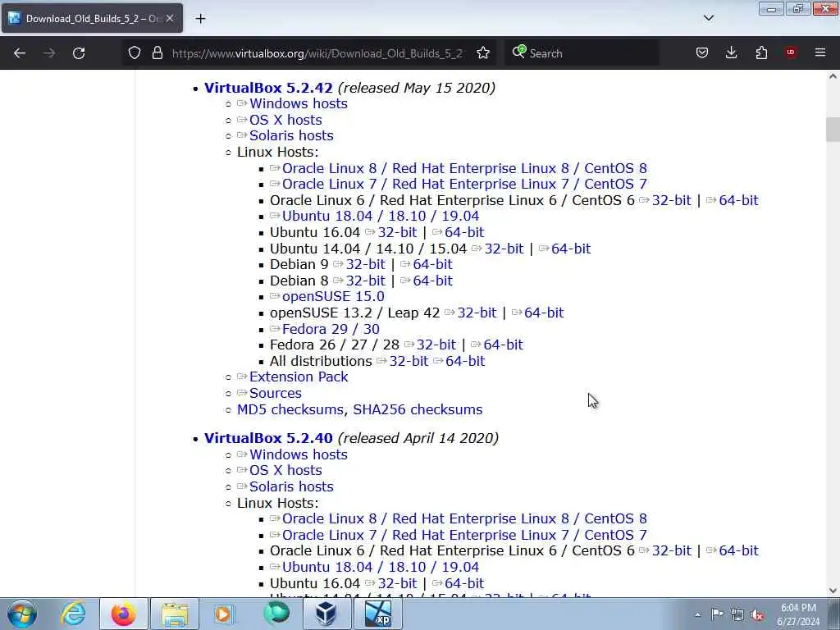This screenshot has width=840, height=630.
Task: Open the openSUSE 15.0 link
Action: [333, 296]
